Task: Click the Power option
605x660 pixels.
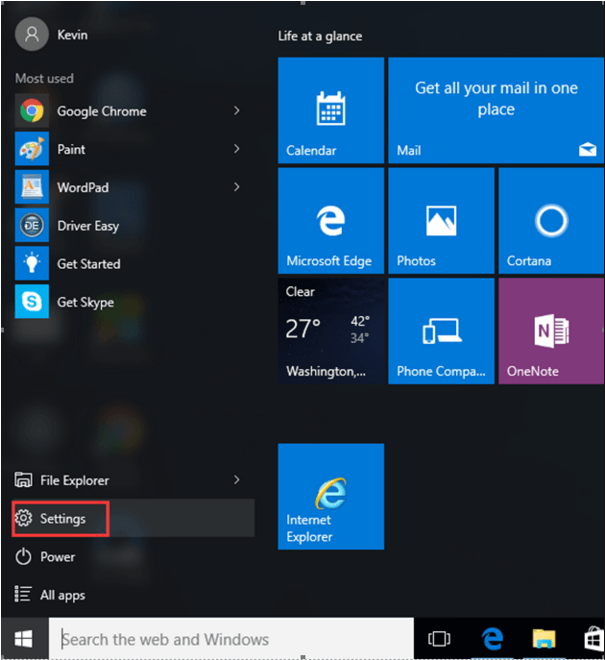Action: [57, 557]
